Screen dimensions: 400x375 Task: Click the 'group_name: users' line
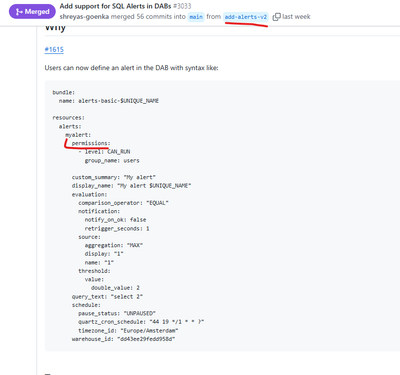(x=112, y=160)
